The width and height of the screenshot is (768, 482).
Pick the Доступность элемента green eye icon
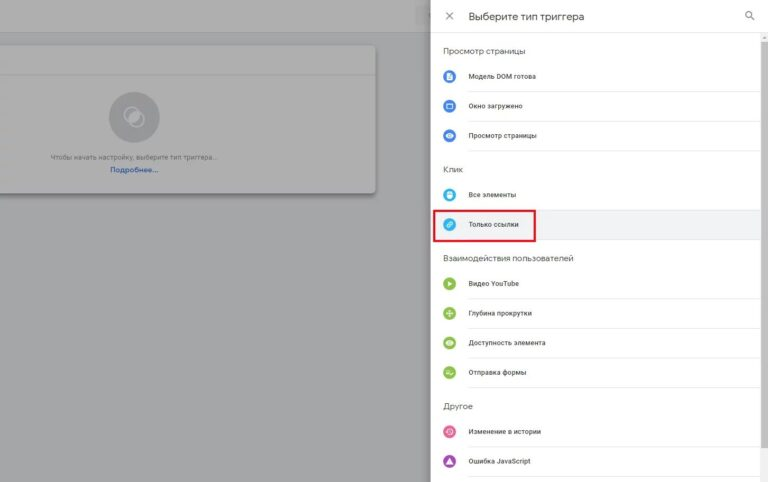(x=450, y=343)
